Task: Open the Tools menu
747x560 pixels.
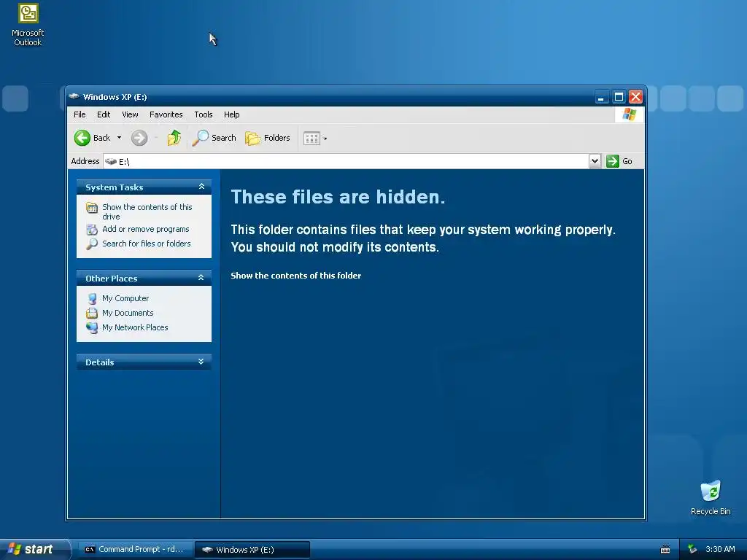Action: [204, 114]
